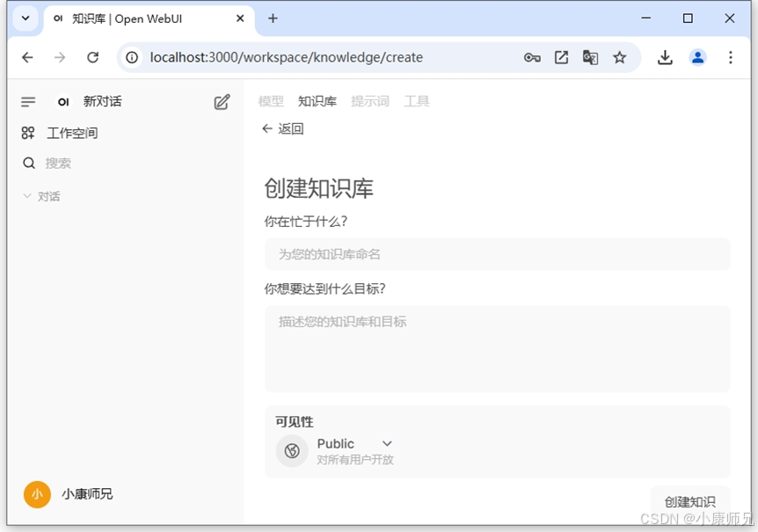This screenshot has height=532, width=758.
Task: Open the new chat pencil icon
Action: click(x=222, y=101)
